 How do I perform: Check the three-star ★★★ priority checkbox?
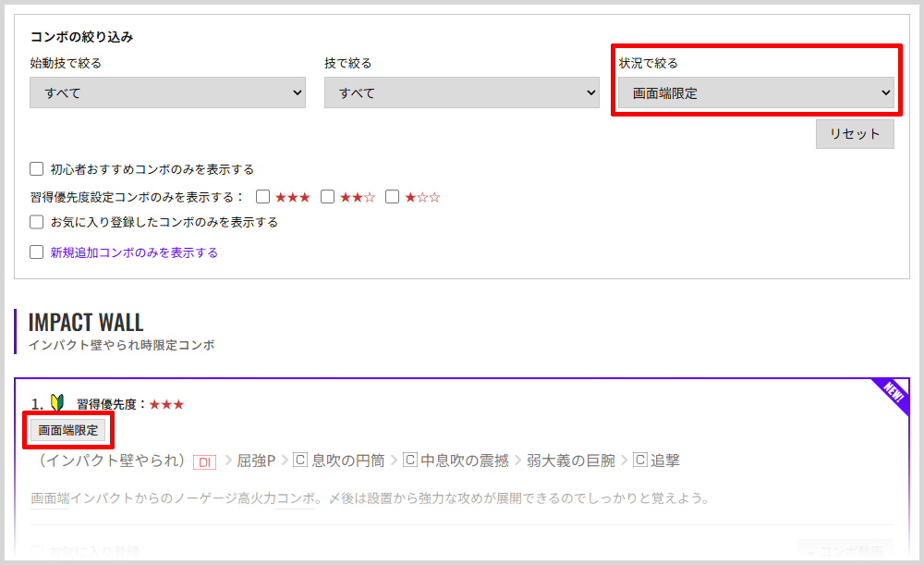[262, 196]
